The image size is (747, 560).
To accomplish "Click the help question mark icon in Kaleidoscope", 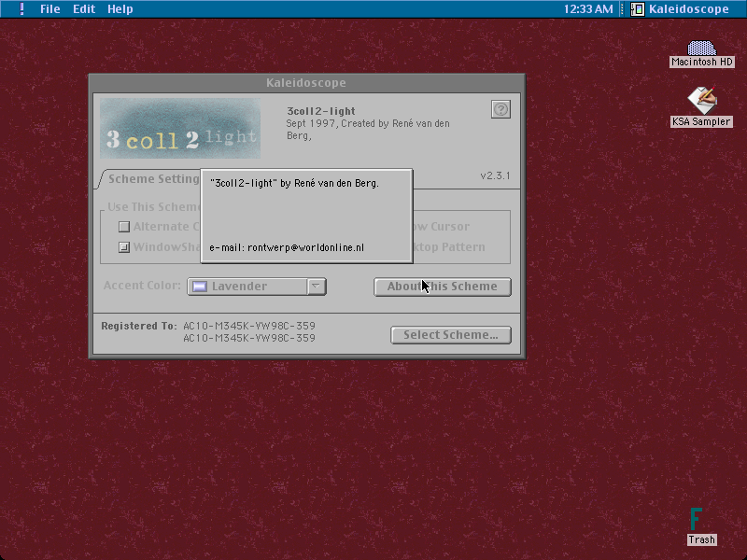I will pyautogui.click(x=500, y=109).
